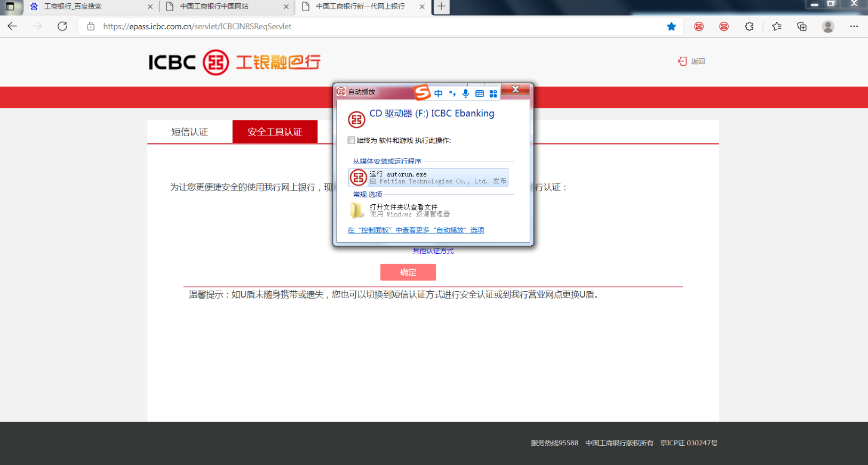The image size is (868, 465).
Task: Toggle Sogou Chinese/English input mode
Action: point(438,94)
